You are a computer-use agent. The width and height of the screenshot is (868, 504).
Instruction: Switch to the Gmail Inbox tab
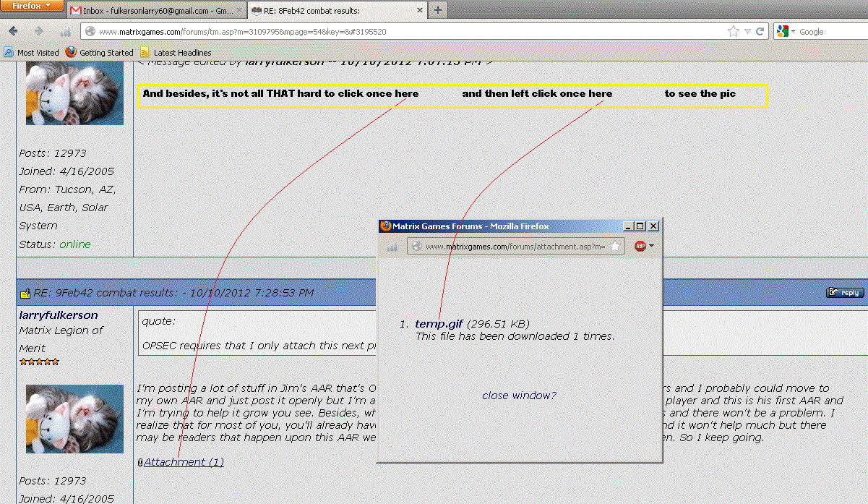coord(156,12)
